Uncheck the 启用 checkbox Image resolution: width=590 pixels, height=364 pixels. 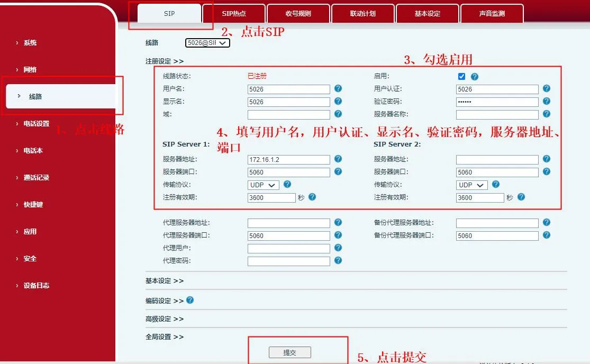pos(461,76)
